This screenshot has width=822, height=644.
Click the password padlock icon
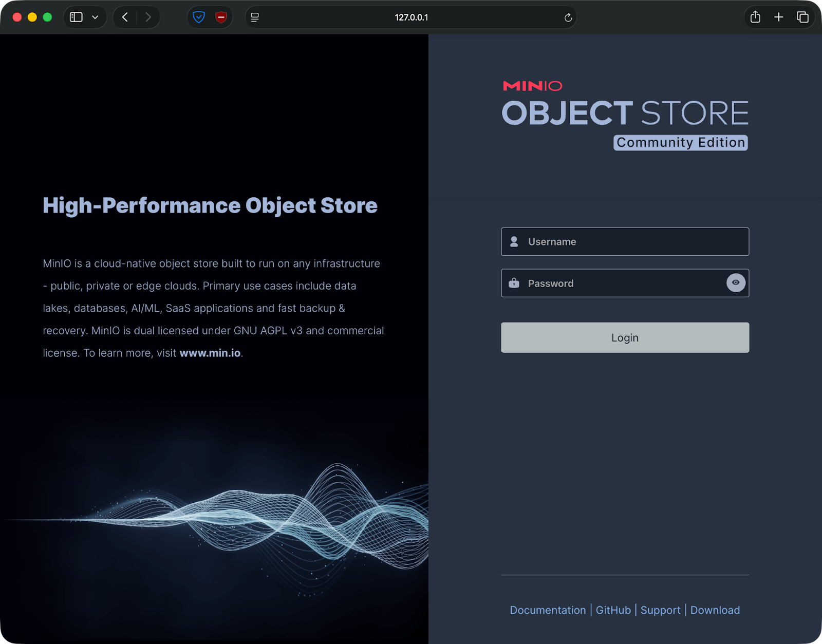pyautogui.click(x=515, y=283)
